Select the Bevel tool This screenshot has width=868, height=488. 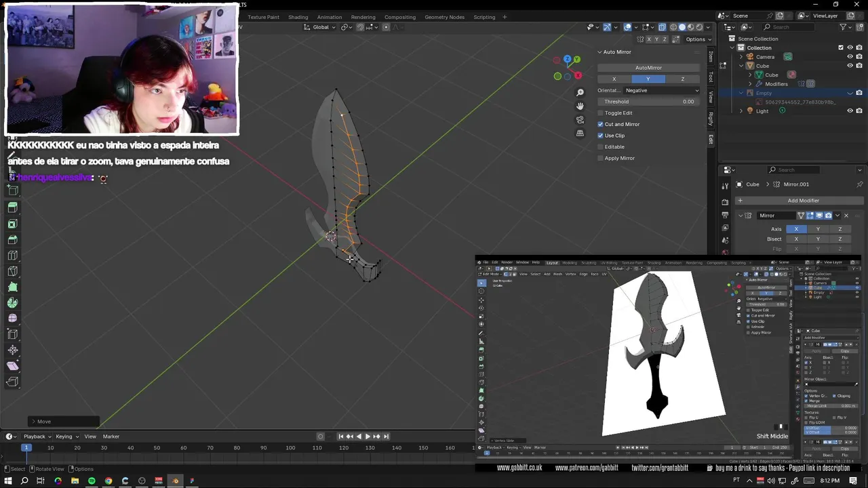(x=12, y=239)
